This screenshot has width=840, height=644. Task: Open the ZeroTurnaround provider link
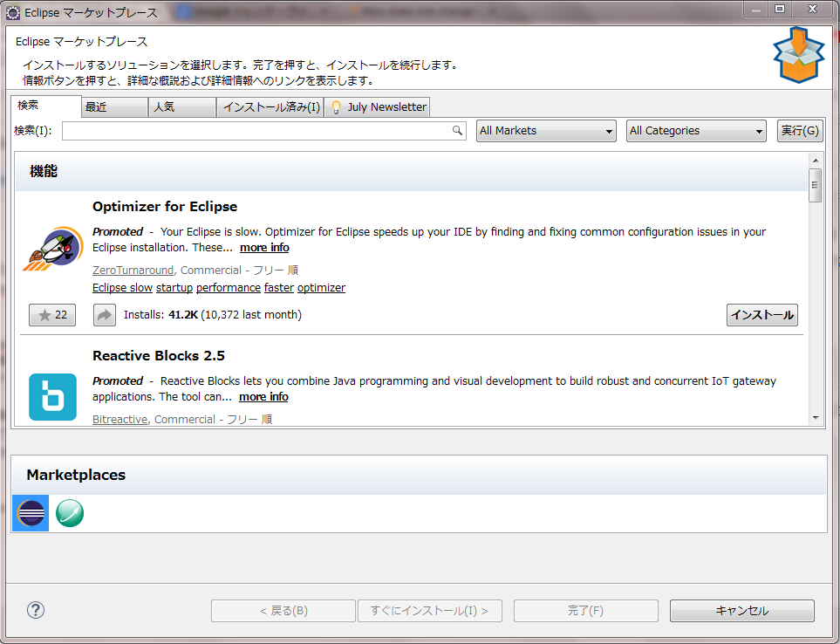click(x=133, y=270)
